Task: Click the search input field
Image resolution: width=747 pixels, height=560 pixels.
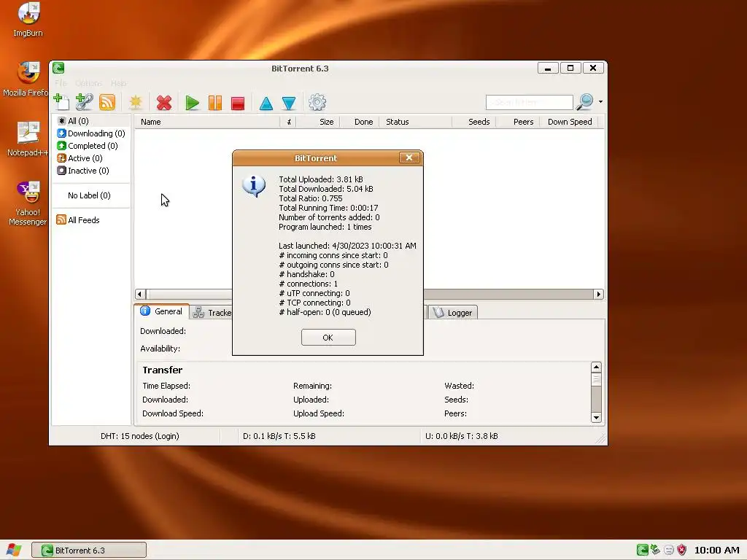Action: coord(530,102)
